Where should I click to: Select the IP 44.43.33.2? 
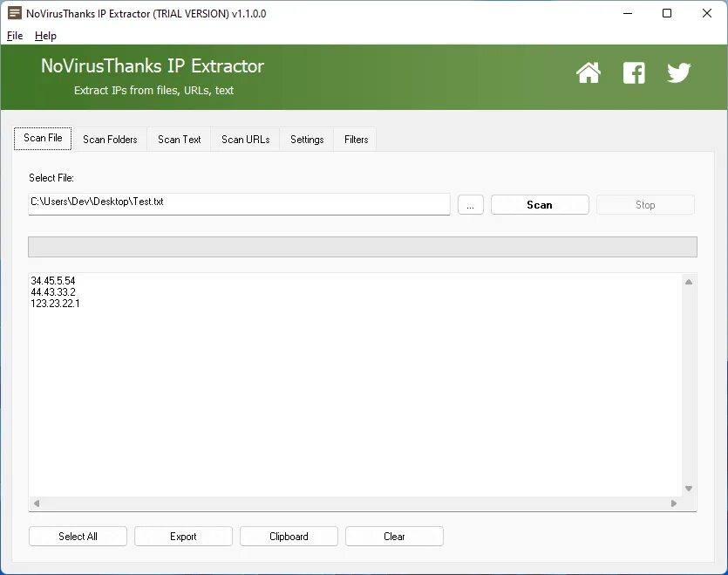53,292
